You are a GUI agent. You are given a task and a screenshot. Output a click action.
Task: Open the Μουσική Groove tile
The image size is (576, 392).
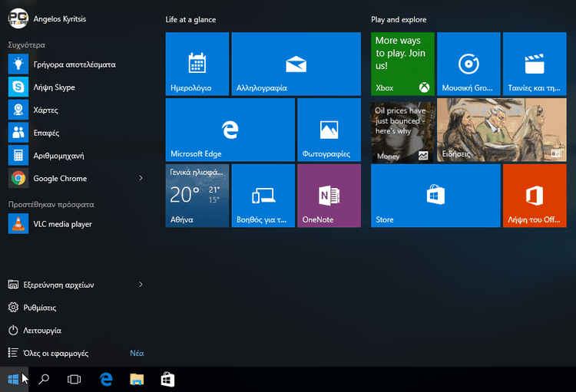[468, 64]
